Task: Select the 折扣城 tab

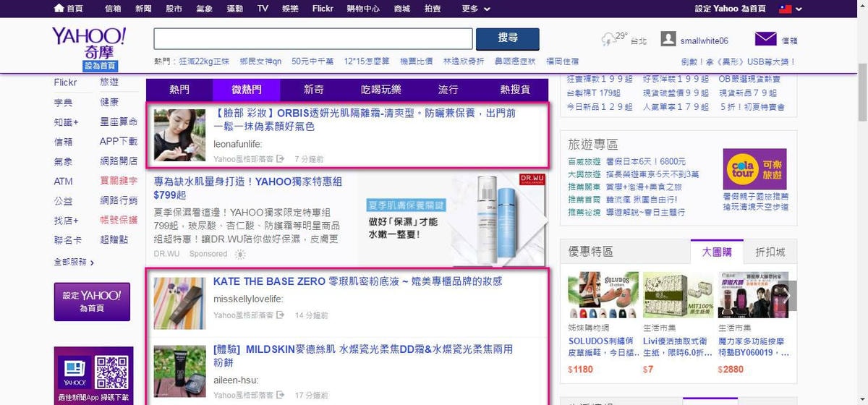Action: pos(770,252)
